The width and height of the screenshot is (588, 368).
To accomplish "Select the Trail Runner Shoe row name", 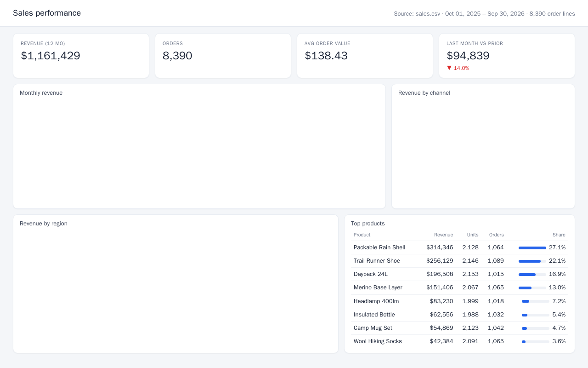I will click(x=377, y=261).
